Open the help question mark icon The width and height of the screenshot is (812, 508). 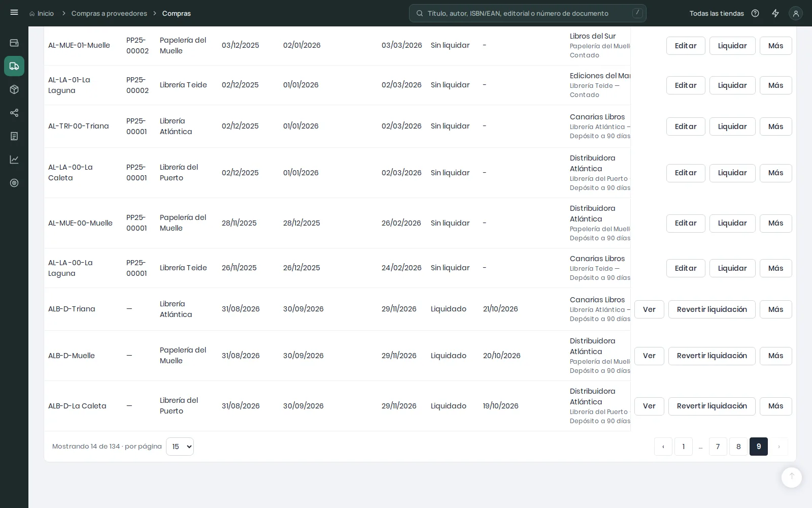(755, 13)
